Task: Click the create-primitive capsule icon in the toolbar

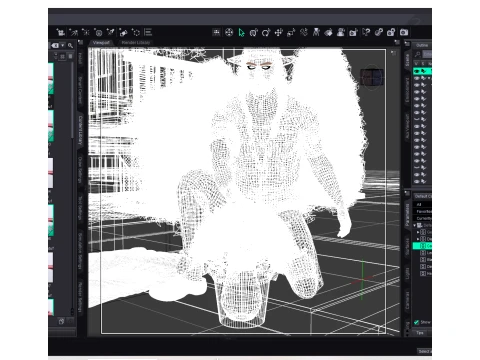Action: (123, 32)
